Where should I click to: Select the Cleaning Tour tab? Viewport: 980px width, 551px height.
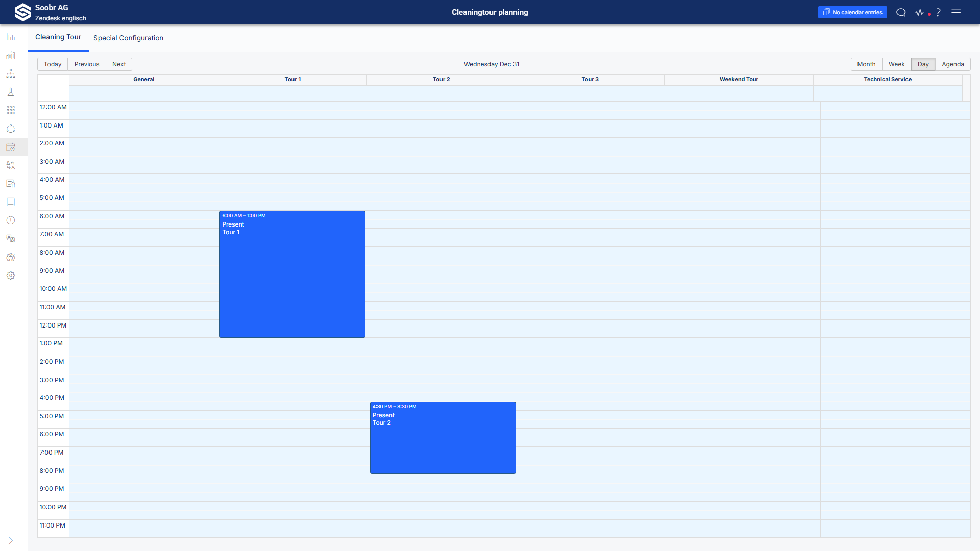(x=58, y=37)
